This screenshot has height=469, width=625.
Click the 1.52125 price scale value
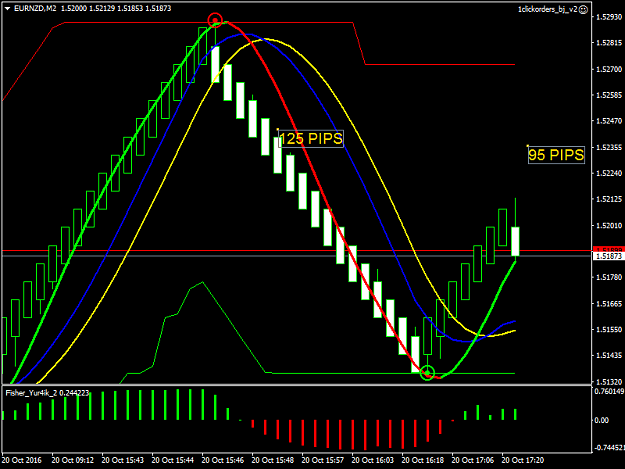click(609, 199)
